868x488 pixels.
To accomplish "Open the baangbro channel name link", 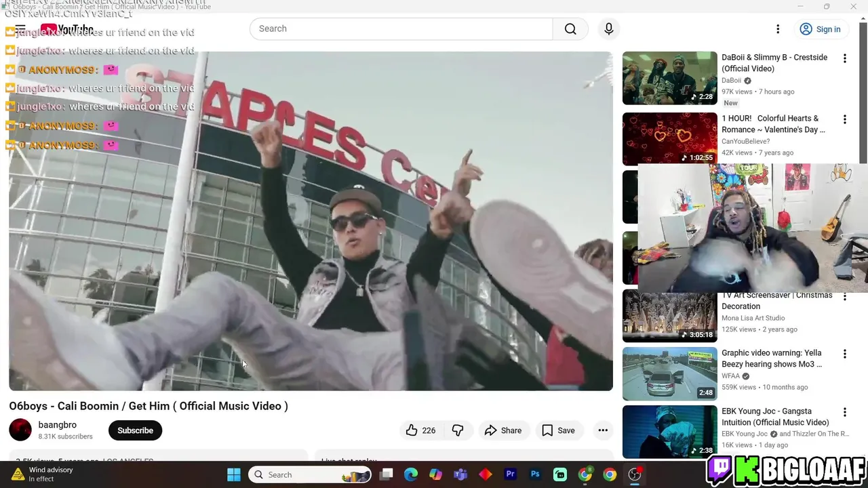I will pos(58,425).
